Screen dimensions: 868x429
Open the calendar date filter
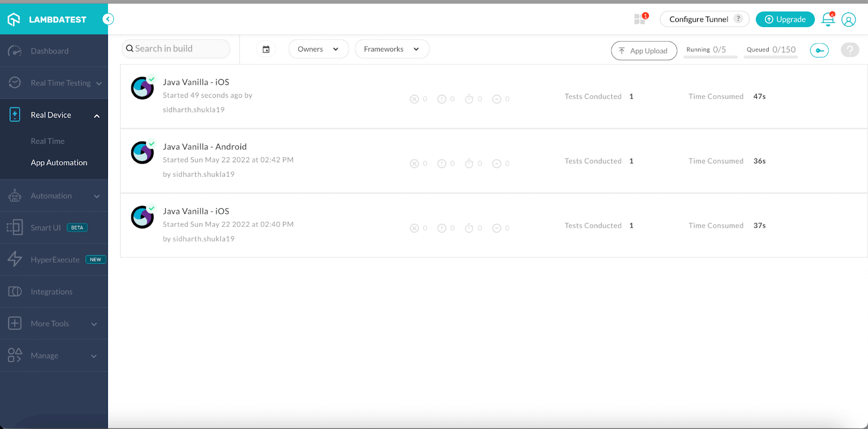[266, 49]
